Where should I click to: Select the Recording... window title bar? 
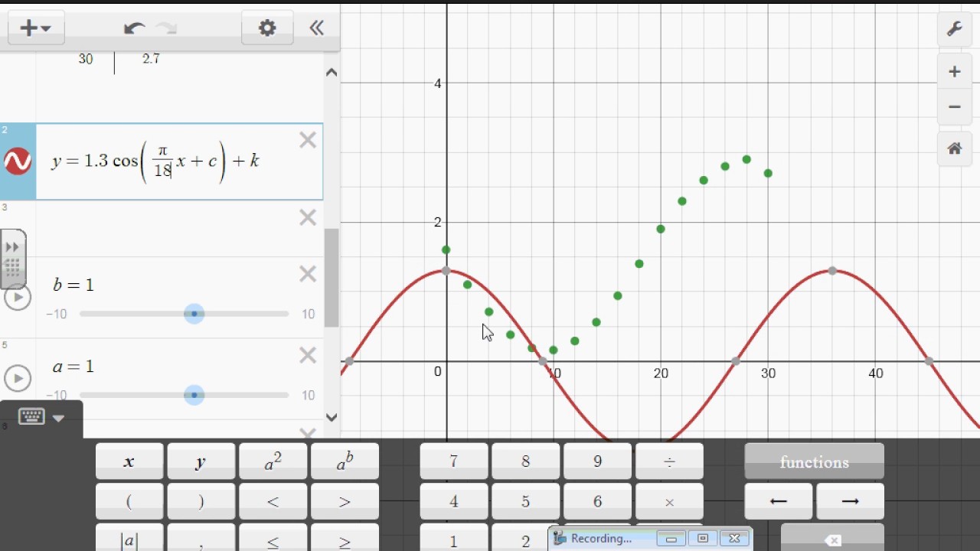coord(602,539)
